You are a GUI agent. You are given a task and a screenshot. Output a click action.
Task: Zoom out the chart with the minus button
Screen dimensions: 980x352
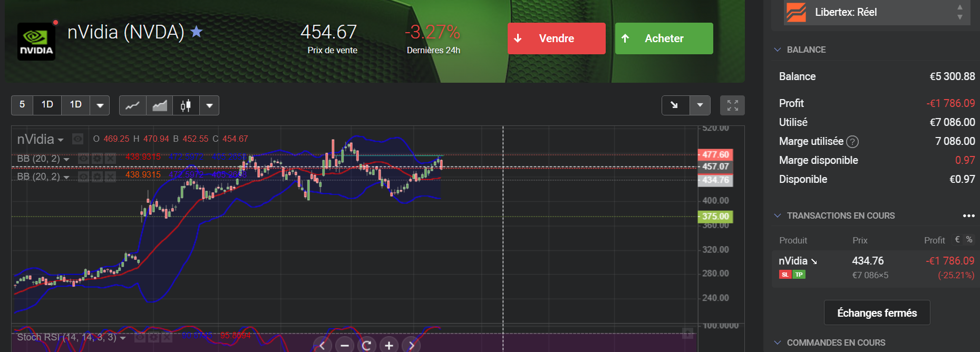[x=345, y=345]
